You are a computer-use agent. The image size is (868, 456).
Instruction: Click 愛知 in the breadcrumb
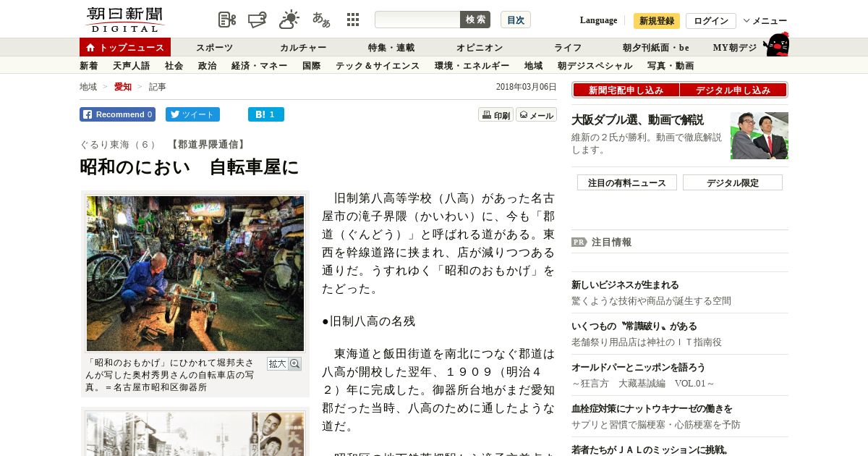123,87
